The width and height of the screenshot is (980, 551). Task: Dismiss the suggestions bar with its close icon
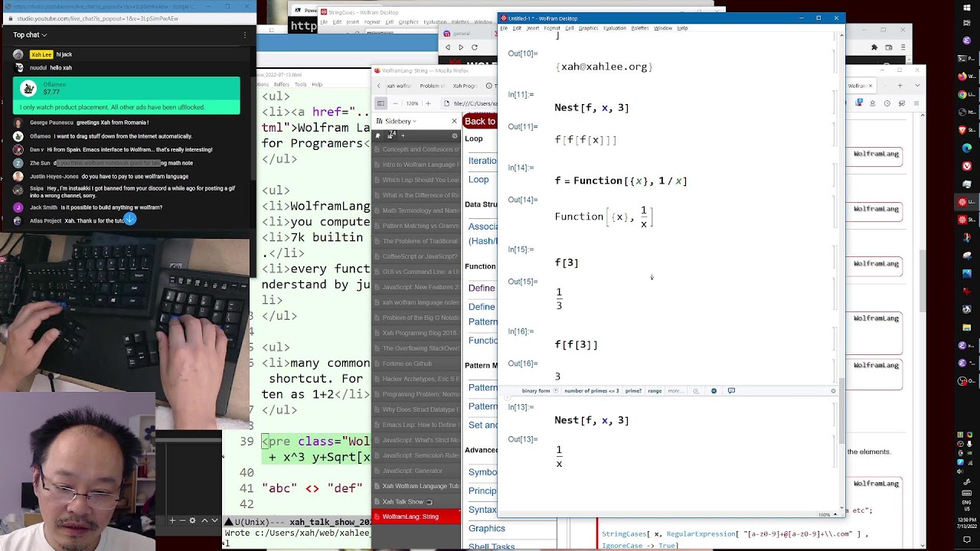(834, 391)
